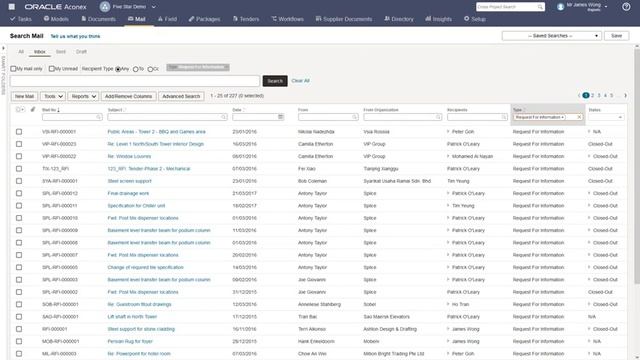This screenshot has width=640, height=360.
Task: Click the Five Star Demo project logo
Action: point(105,7)
